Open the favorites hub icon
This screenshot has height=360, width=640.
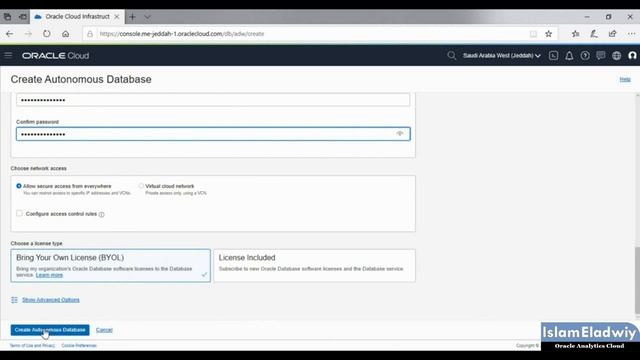point(576,34)
